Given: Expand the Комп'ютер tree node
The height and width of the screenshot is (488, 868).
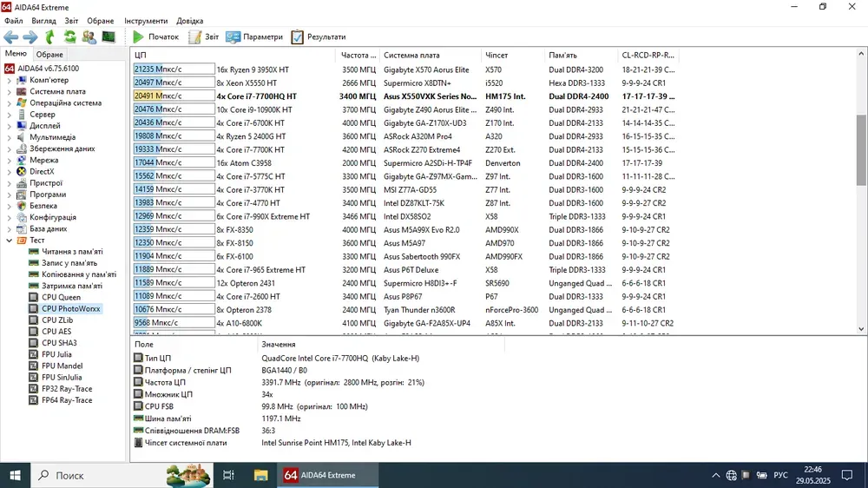Looking at the screenshot, I should click(x=10, y=80).
